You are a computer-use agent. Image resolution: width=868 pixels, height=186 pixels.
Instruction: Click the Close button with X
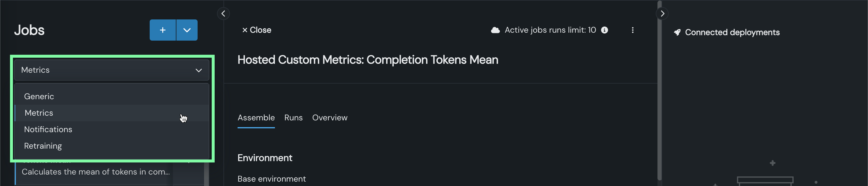click(x=256, y=30)
